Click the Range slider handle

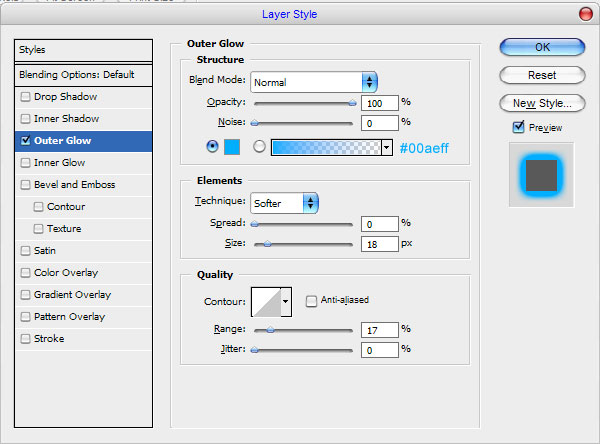click(270, 330)
